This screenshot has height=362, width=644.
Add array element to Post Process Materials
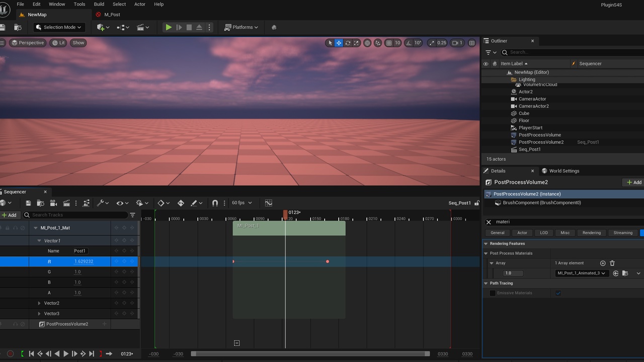click(603, 263)
